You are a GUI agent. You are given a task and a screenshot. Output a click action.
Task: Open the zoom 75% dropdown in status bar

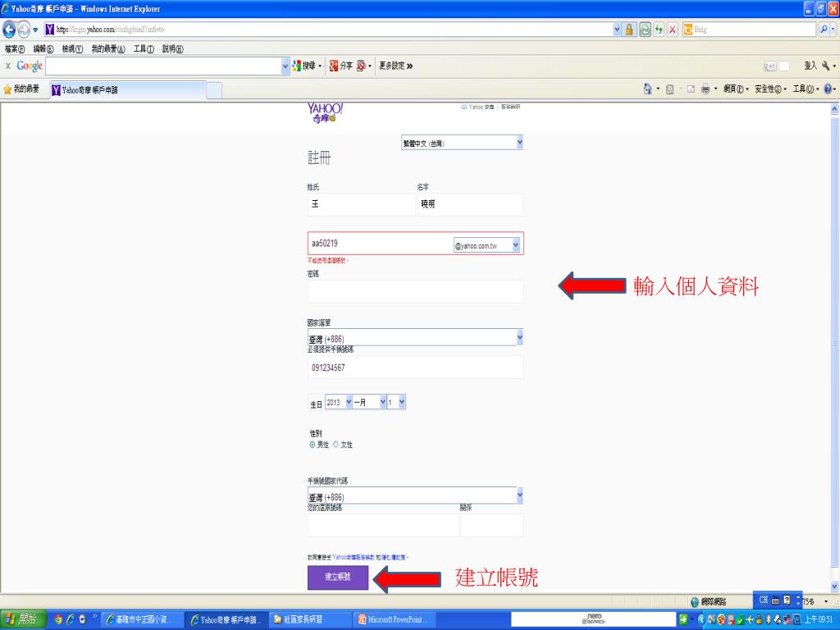(825, 601)
